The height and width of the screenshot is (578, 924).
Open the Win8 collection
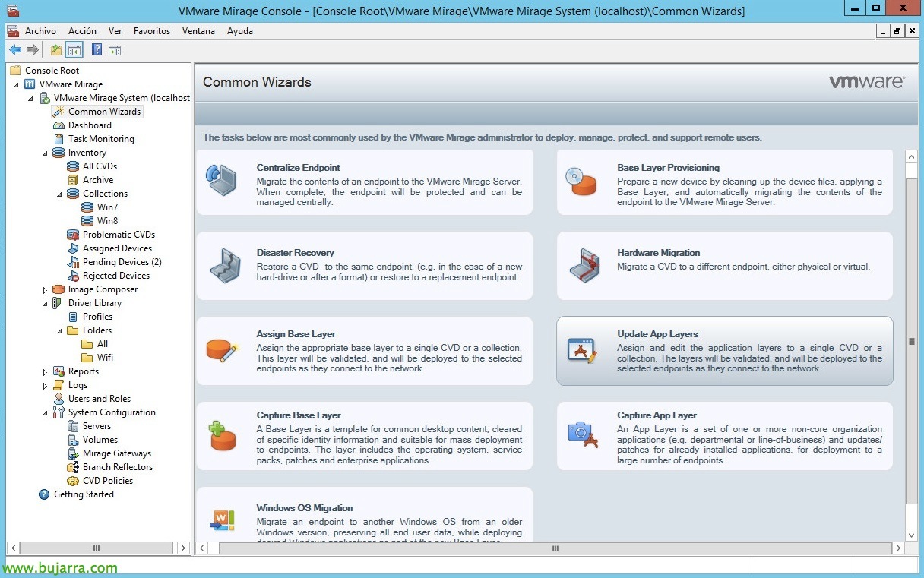(107, 221)
